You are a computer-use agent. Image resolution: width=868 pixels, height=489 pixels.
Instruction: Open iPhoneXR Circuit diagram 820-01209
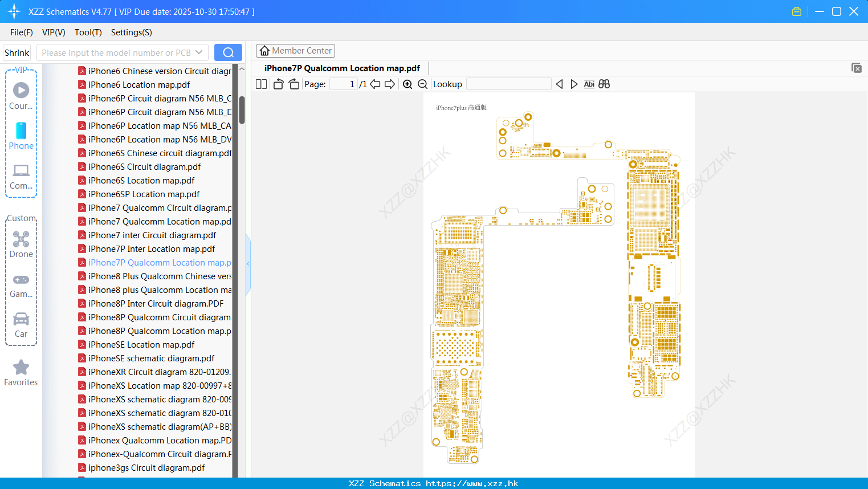pos(154,372)
